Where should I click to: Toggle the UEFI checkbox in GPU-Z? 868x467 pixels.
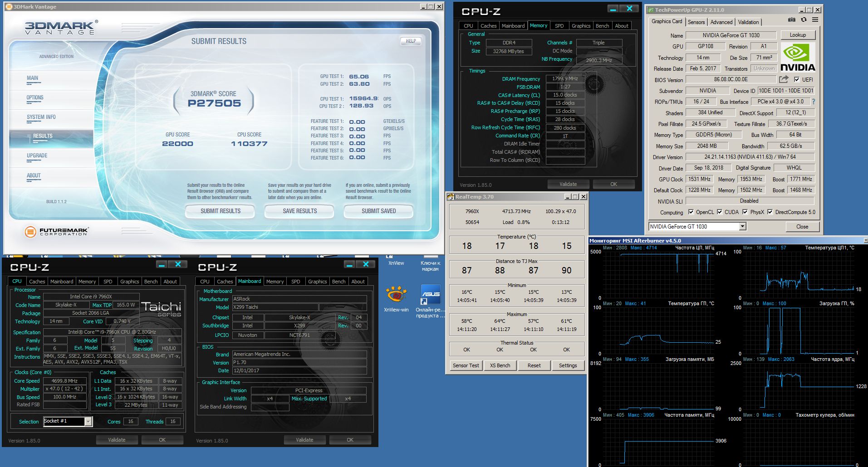pyautogui.click(x=796, y=79)
